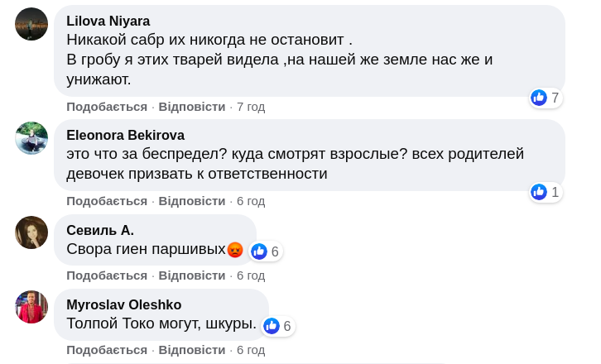Reply to Lilova Niyara's comment
601x364 pixels.
tap(192, 107)
